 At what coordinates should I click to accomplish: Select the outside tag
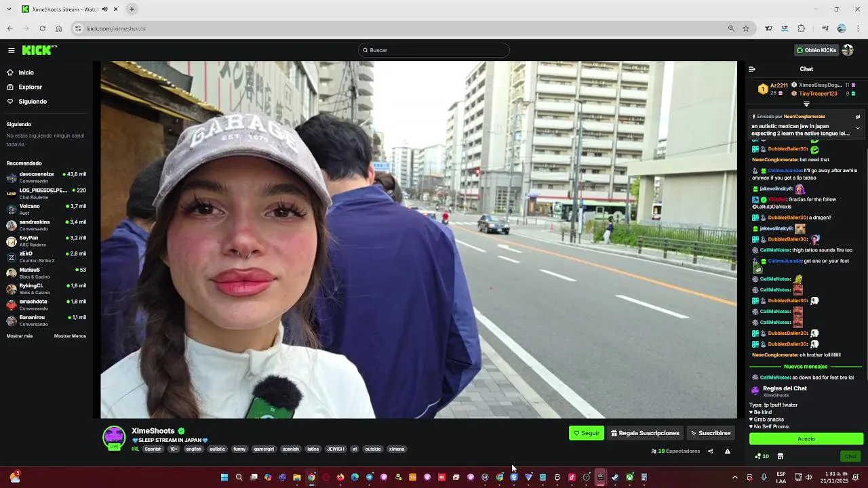click(373, 449)
